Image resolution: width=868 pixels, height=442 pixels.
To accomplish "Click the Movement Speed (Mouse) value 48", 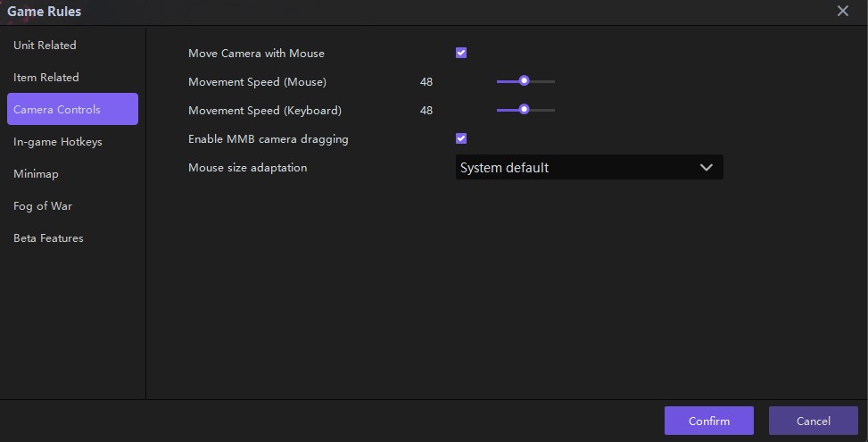I will 426,82.
